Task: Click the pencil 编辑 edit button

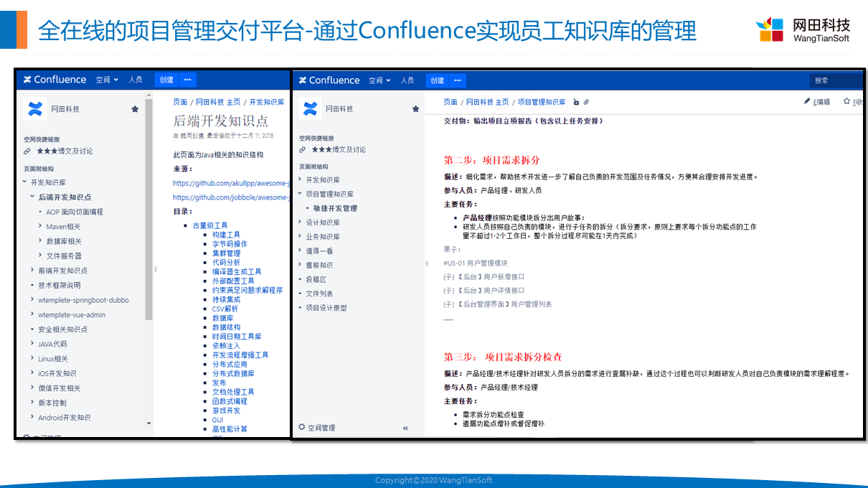Action: [x=817, y=102]
